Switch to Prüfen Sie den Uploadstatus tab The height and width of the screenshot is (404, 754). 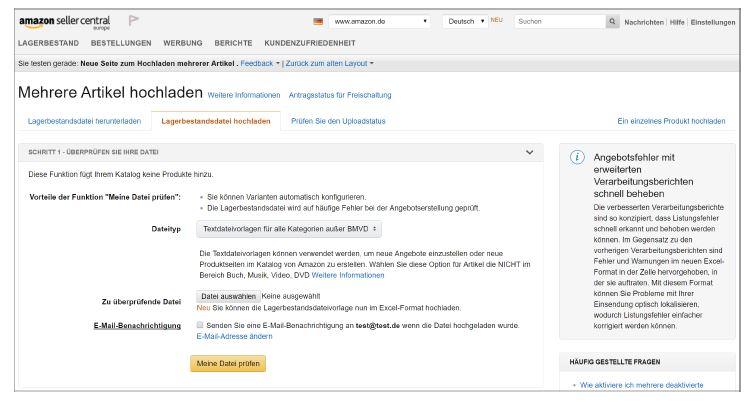(338, 121)
